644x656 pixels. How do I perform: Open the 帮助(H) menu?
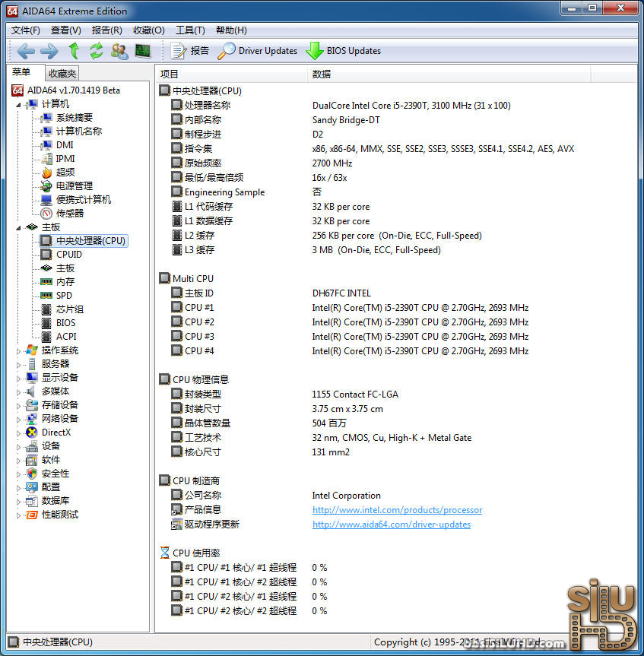click(231, 30)
